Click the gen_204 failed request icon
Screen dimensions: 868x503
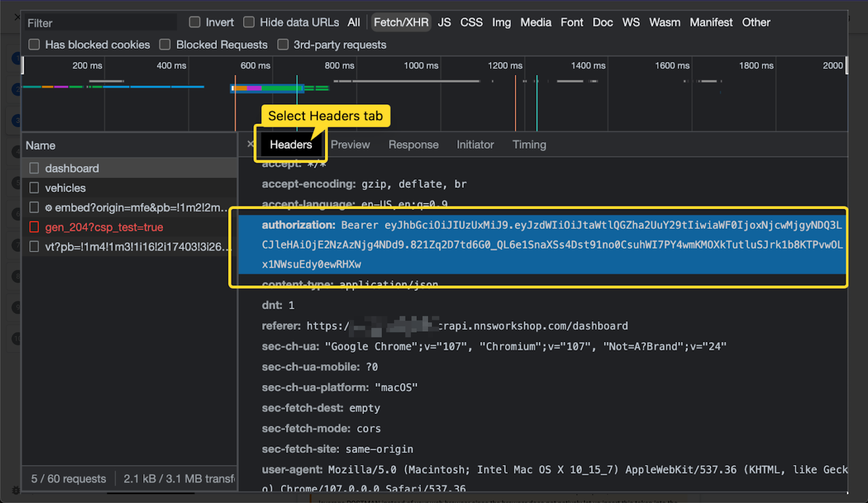tap(34, 227)
